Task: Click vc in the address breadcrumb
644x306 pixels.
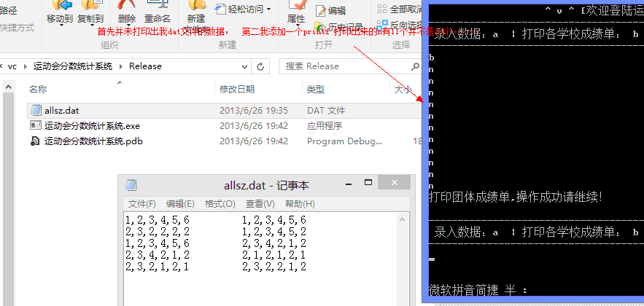Action: point(12,66)
